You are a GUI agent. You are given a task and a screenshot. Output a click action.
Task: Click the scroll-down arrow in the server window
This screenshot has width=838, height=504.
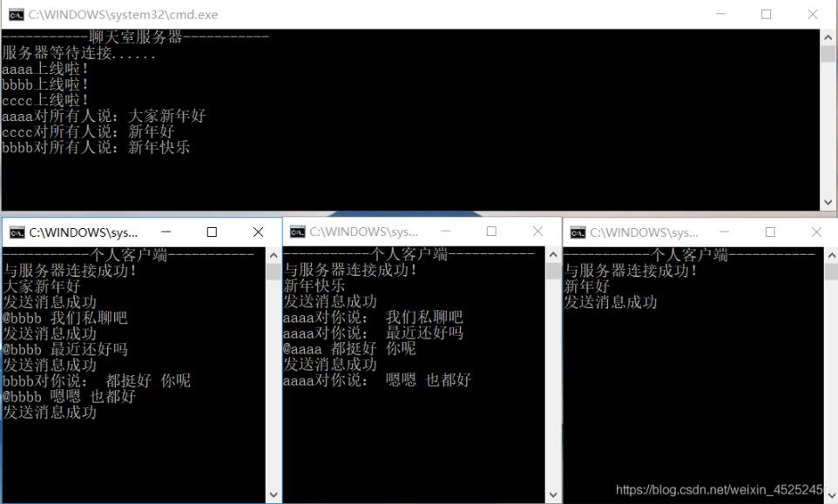[x=828, y=202]
